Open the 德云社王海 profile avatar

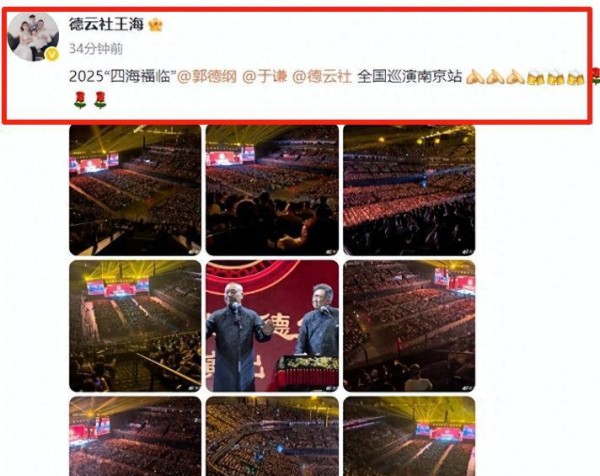point(33,37)
